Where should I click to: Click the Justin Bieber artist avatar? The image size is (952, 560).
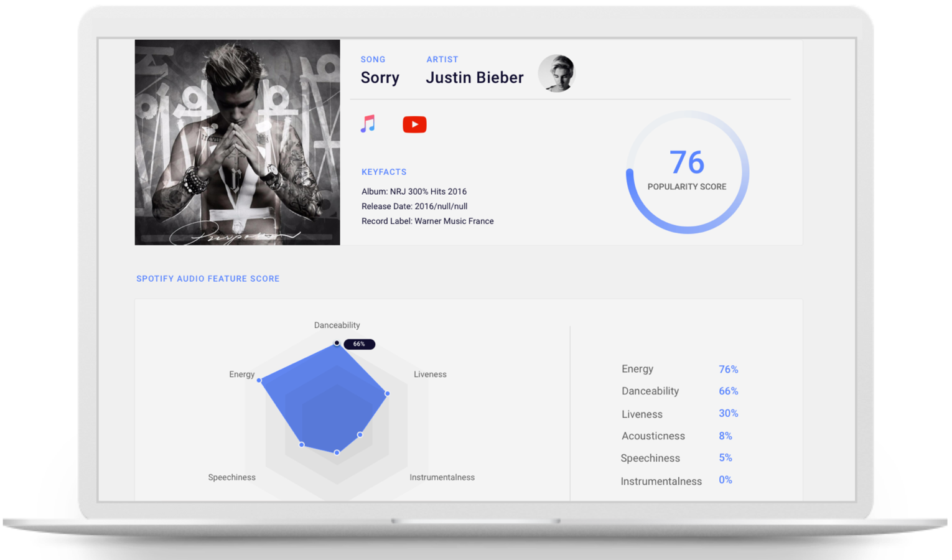point(556,73)
